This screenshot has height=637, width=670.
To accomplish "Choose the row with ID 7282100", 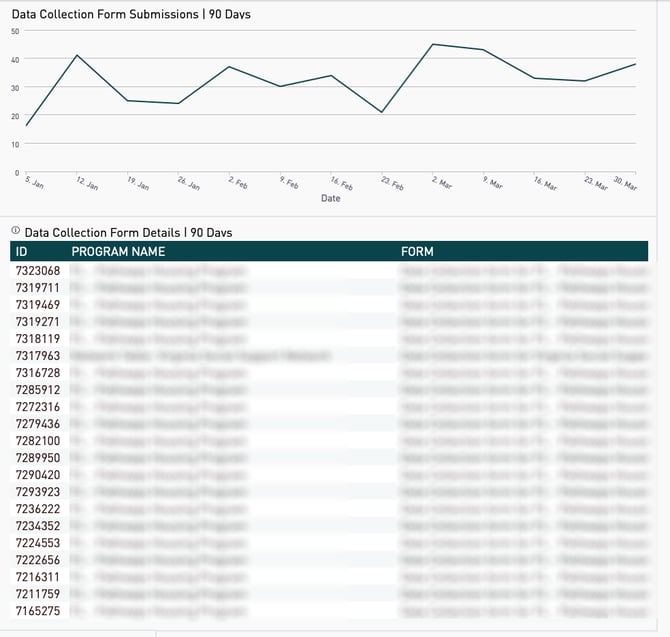I will click(x=38, y=441).
